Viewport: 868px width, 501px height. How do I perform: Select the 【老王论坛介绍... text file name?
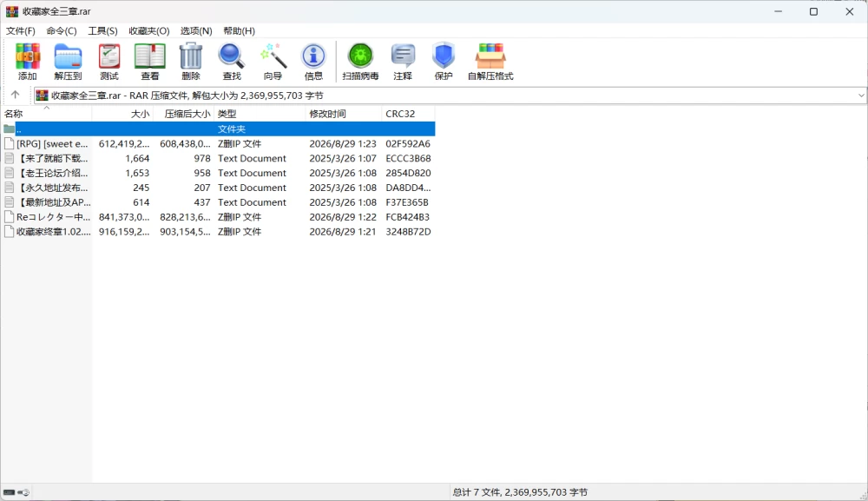[x=52, y=173]
